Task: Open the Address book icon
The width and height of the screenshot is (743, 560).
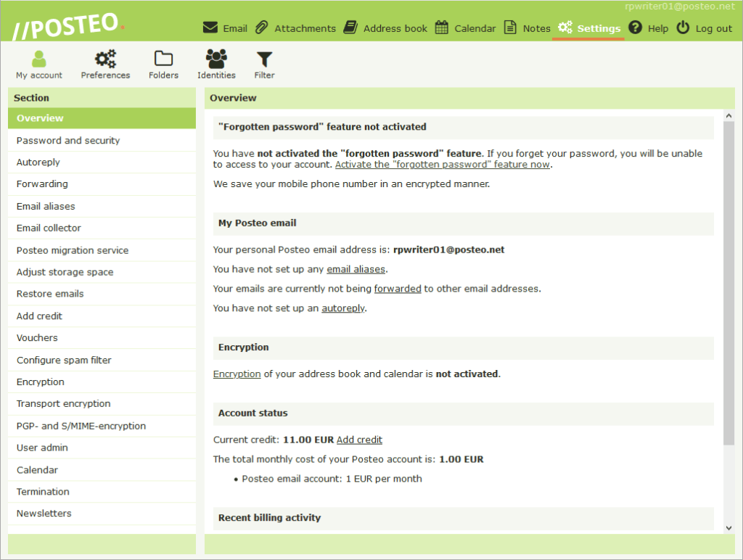Action: pyautogui.click(x=350, y=28)
